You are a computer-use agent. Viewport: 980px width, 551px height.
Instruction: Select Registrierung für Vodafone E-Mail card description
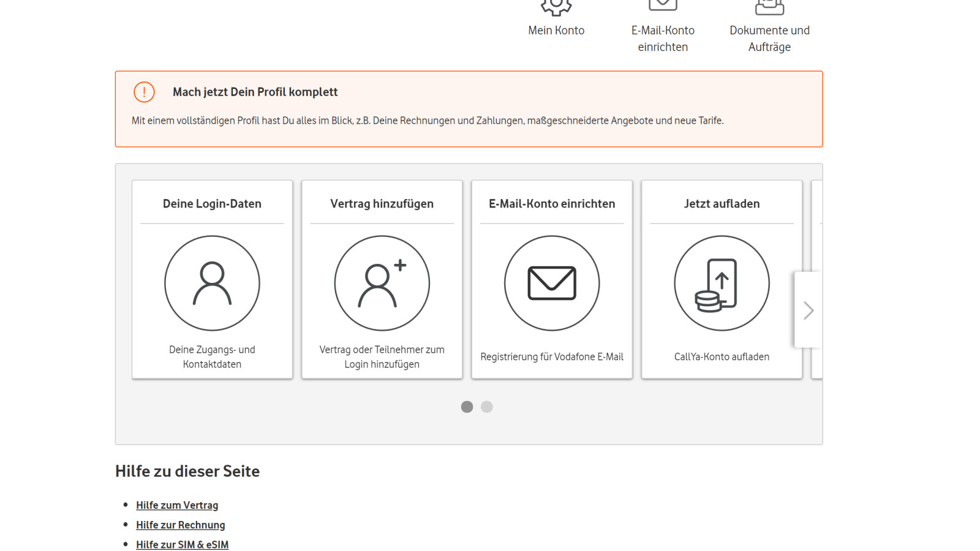point(551,356)
